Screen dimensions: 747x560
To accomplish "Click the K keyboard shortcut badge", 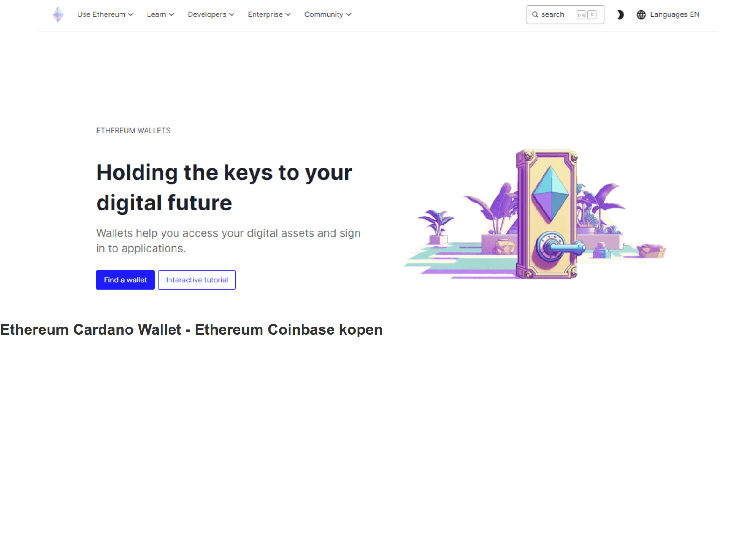I will pos(592,14).
